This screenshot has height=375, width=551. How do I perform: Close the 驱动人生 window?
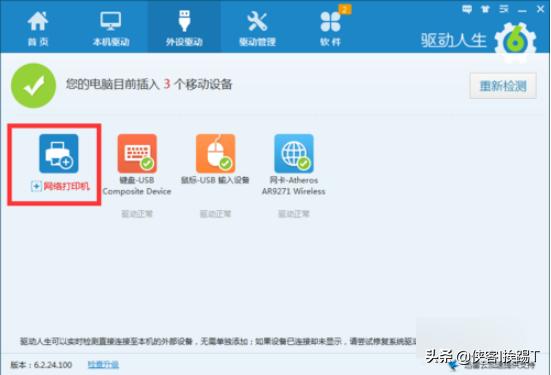coord(540,9)
